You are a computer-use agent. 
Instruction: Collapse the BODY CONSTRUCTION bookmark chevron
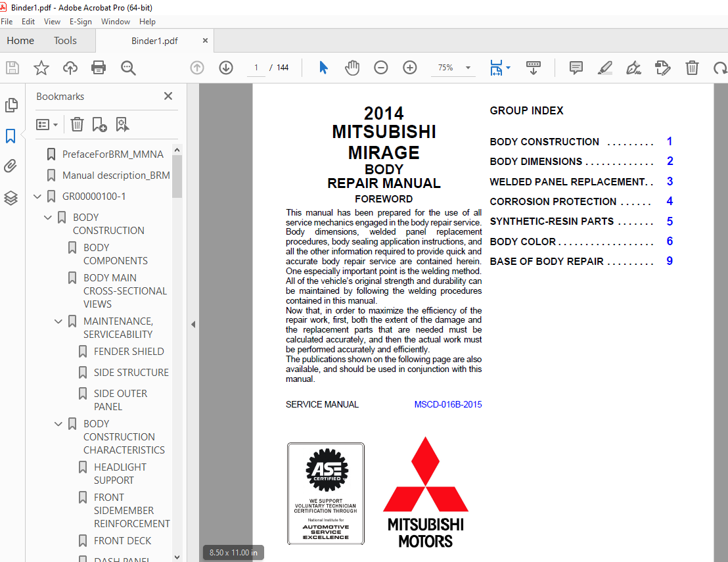tap(48, 218)
